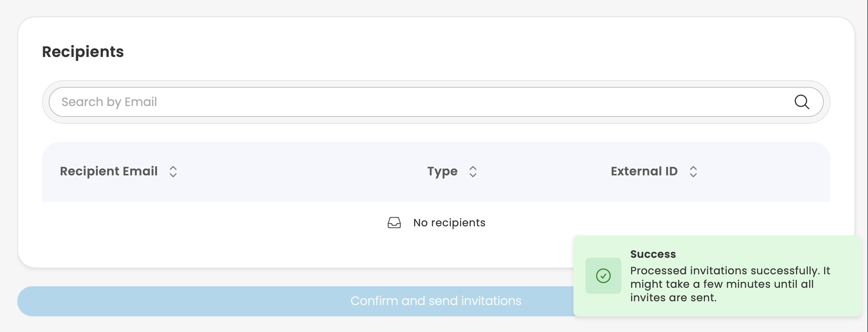Click the Success toast title
The height and width of the screenshot is (332, 868).
653,254
